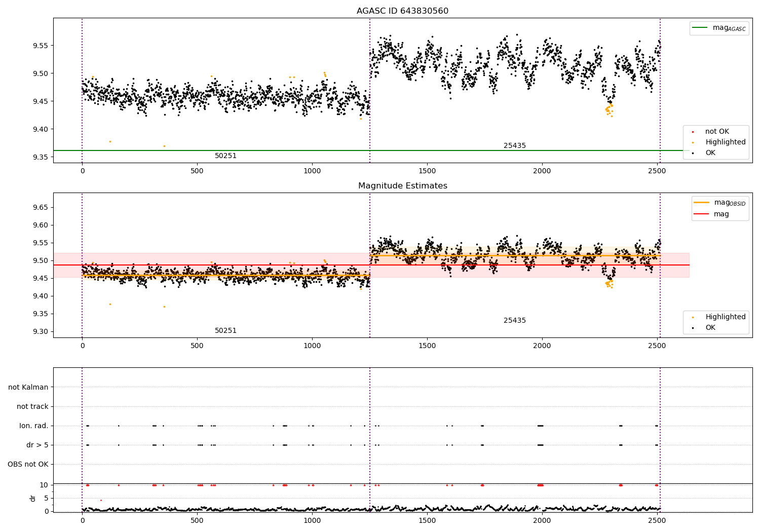760x532 pixels.
Task: Click the 9.40 y-tick in Magnitude Estimates plot
Action: pyautogui.click(x=40, y=296)
